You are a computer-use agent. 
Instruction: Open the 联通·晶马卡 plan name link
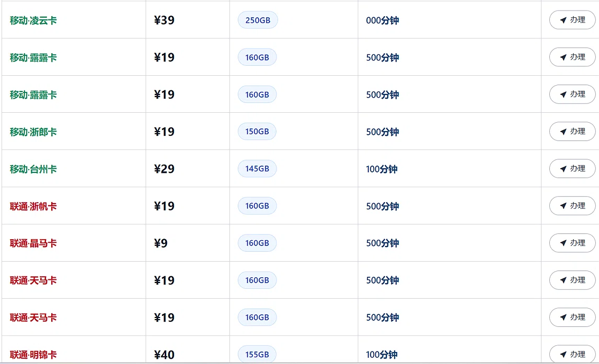coord(33,243)
